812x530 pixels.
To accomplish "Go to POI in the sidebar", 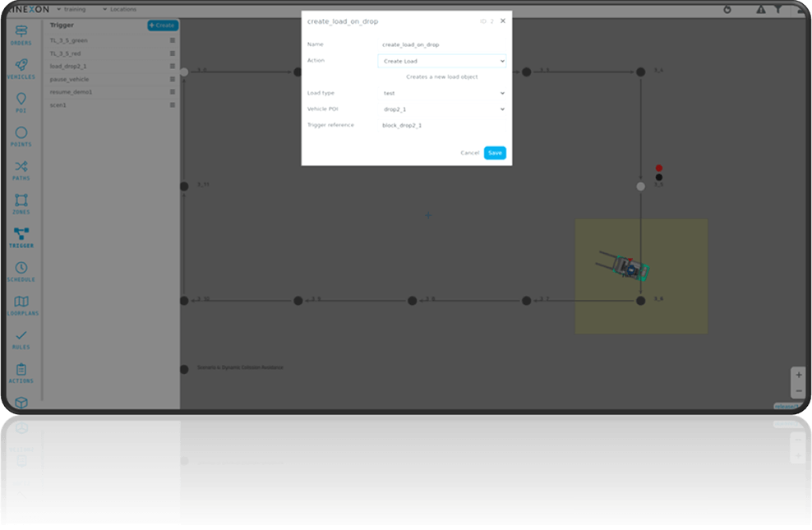I will coord(21,102).
